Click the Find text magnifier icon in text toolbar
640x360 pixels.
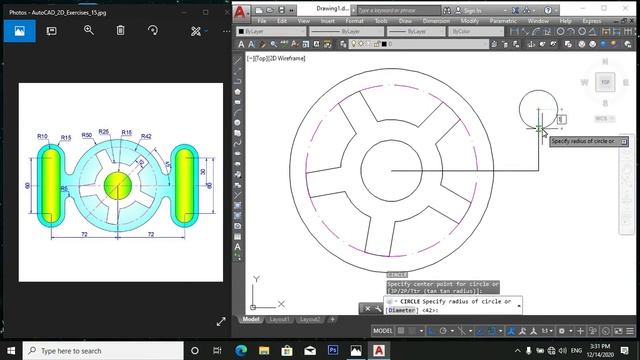tap(273, 44)
